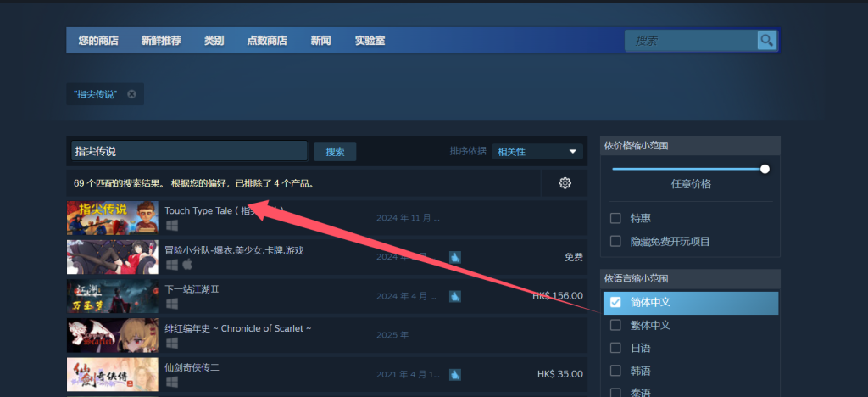Click the store header search field

[691, 41]
